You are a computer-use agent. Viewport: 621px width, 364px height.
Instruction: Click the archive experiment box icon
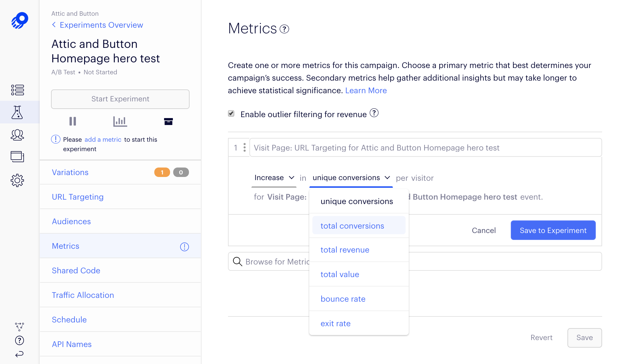pyautogui.click(x=168, y=121)
